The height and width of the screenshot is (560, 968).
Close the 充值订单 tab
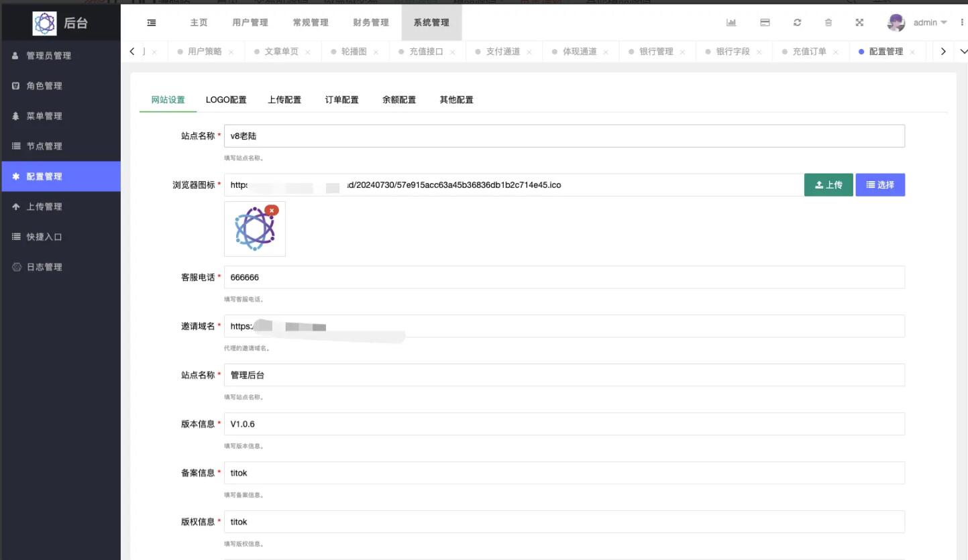836,52
